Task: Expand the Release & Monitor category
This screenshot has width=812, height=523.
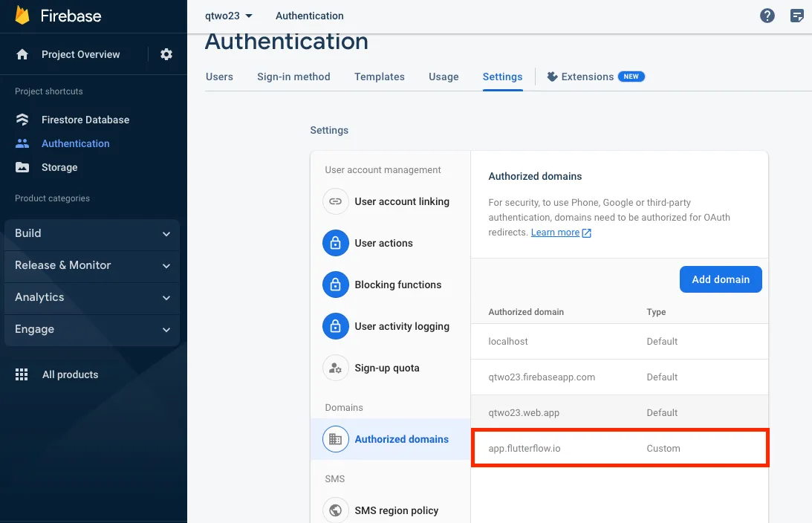Action: click(x=92, y=265)
